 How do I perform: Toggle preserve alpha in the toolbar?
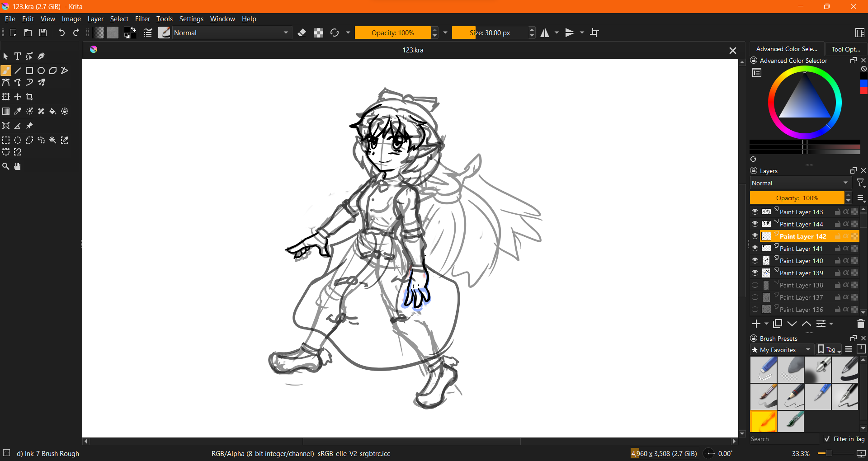319,33
